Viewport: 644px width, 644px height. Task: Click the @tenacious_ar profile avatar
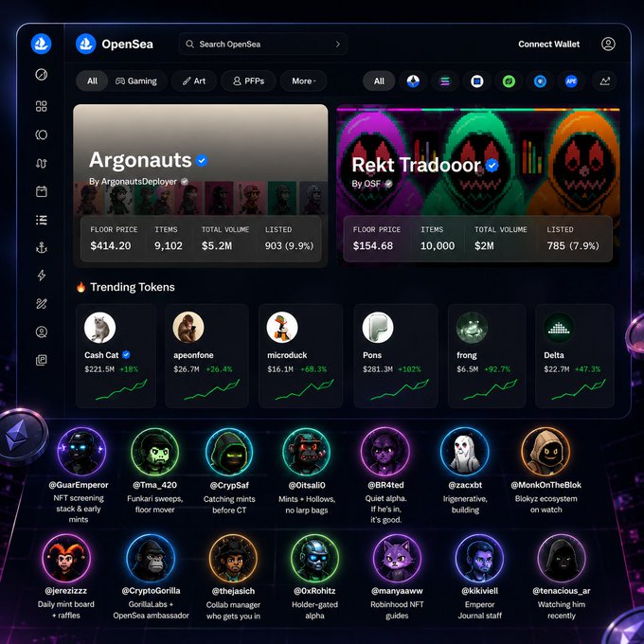pyautogui.click(x=562, y=558)
